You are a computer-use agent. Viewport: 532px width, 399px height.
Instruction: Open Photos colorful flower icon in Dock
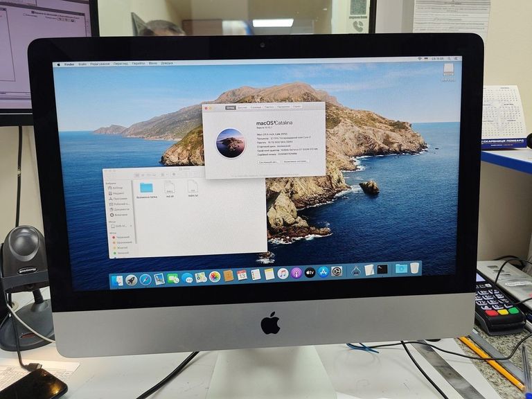pos(215,276)
